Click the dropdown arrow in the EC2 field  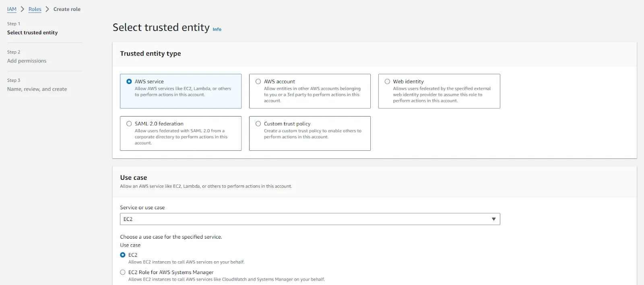coord(493,219)
